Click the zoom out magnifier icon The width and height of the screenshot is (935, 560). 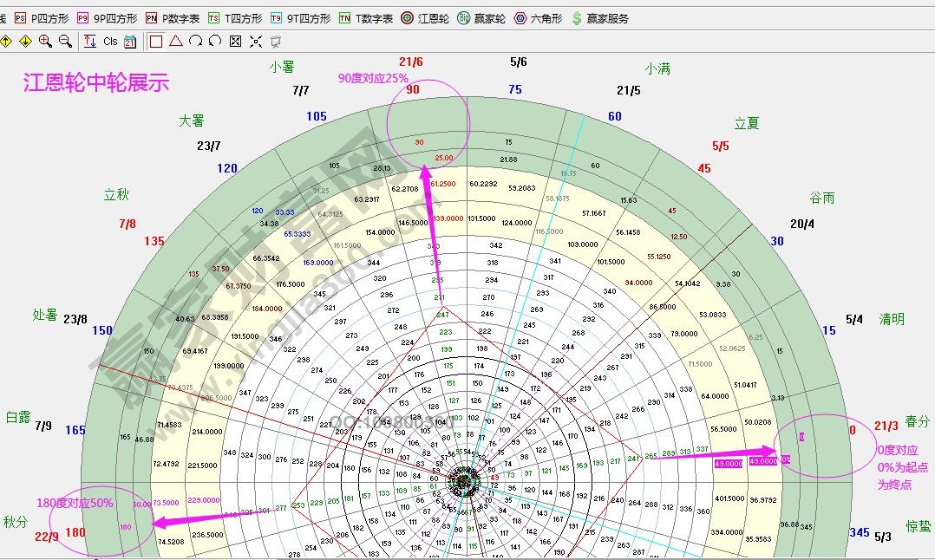pos(65,41)
